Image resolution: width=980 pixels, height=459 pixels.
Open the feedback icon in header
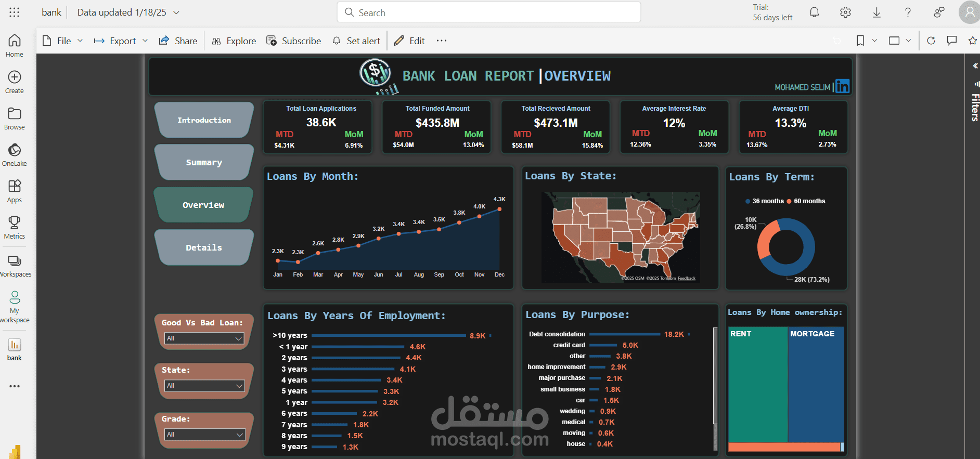click(x=939, y=12)
